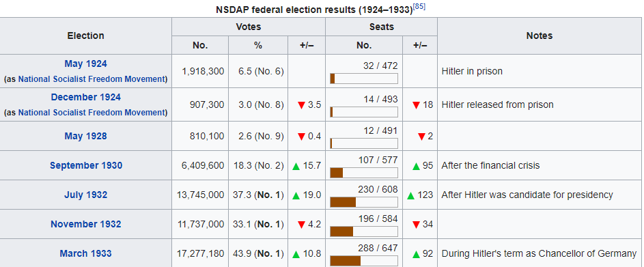Follow citation reference [85] in table caption
This screenshot has height=267, width=644.
pos(419,7)
